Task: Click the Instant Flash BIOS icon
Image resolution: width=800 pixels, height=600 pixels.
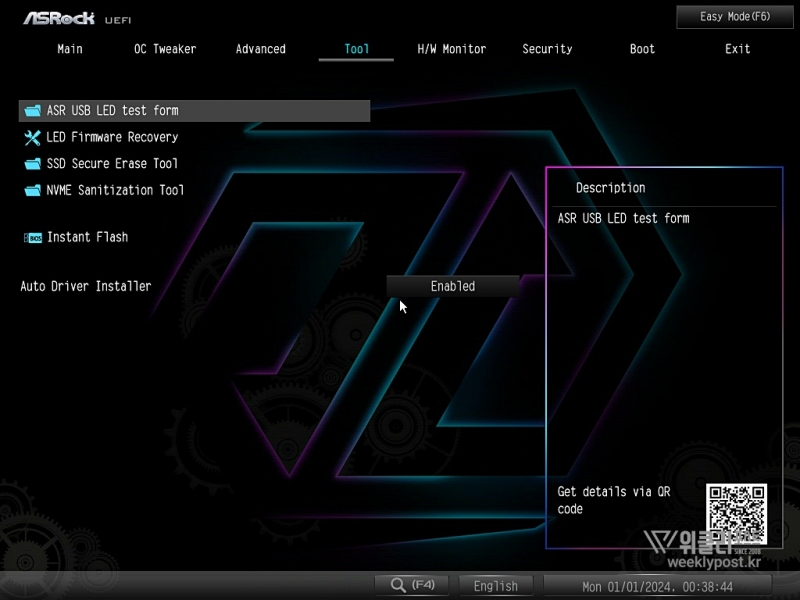Action: tap(32, 238)
